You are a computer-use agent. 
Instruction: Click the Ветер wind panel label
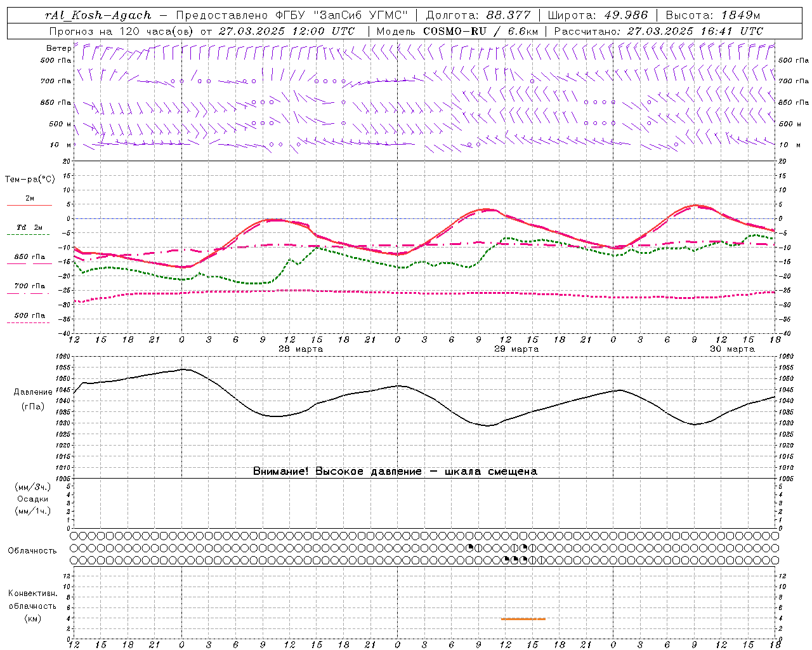(x=58, y=48)
